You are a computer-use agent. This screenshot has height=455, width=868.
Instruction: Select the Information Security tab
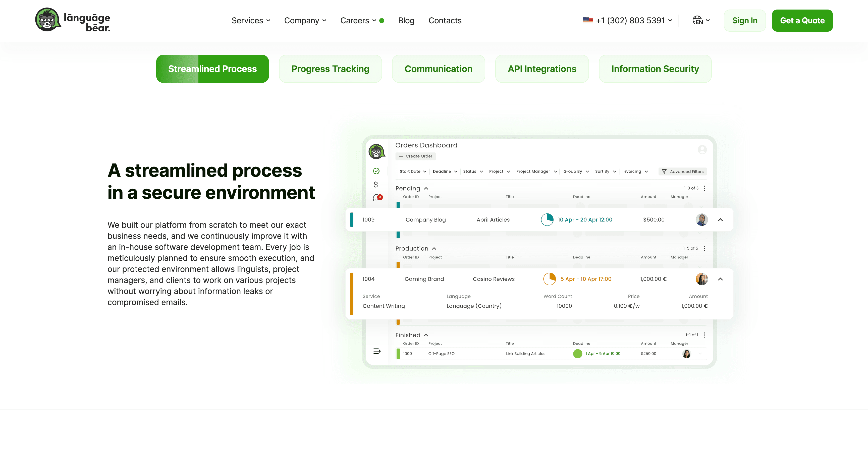coord(655,69)
